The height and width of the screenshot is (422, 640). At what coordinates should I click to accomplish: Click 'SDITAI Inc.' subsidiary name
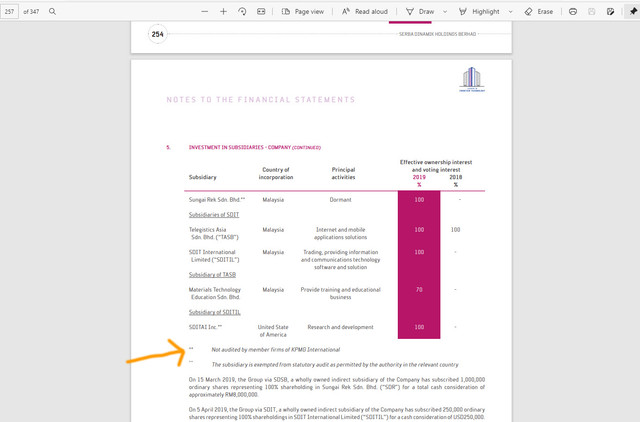click(205, 327)
